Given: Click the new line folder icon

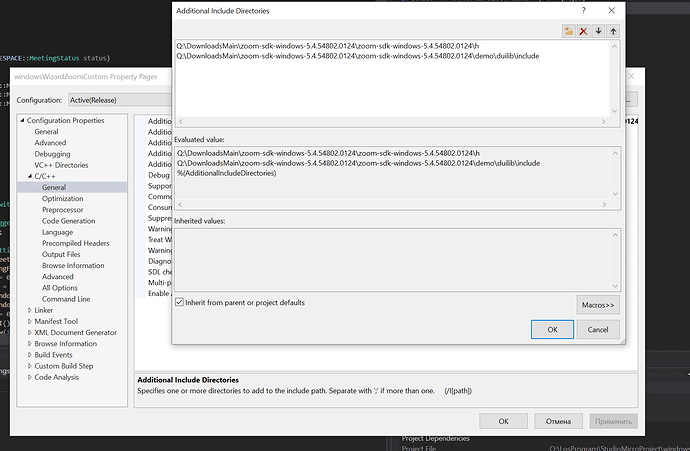Looking at the screenshot, I should pyautogui.click(x=569, y=31).
